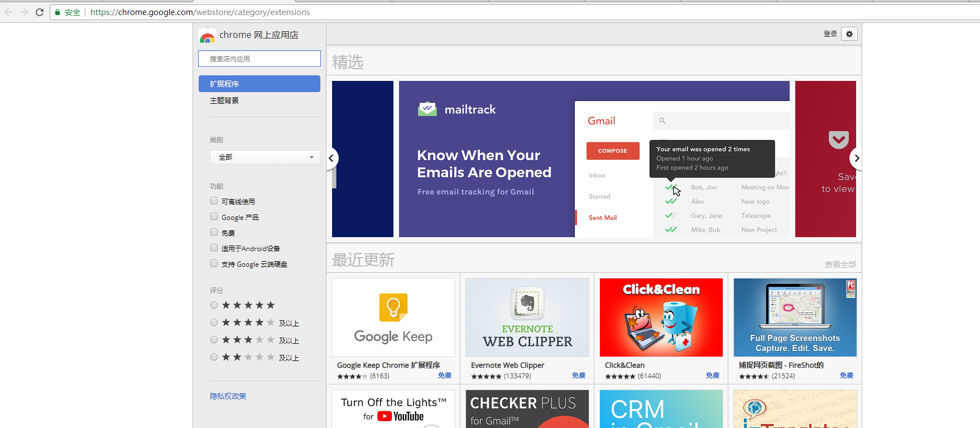Open 捕捉网页截图 - FireShot title
This screenshot has width=980, height=428.
pyautogui.click(x=781, y=366)
